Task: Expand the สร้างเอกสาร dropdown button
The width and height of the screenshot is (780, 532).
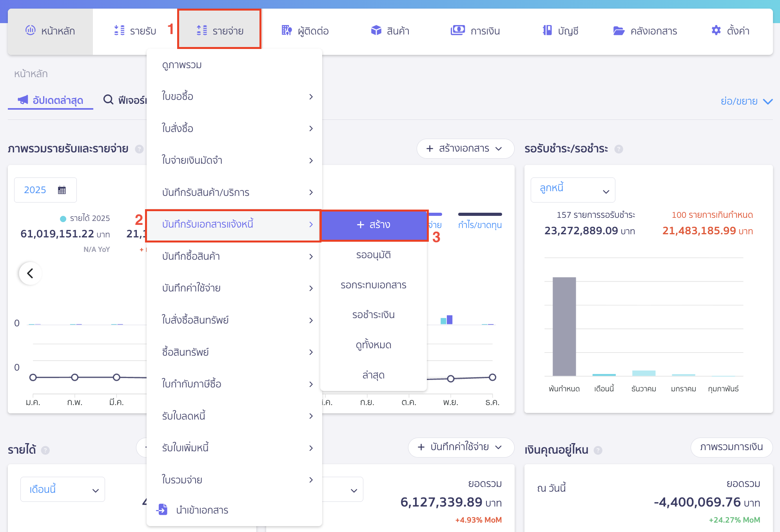Action: coord(465,149)
